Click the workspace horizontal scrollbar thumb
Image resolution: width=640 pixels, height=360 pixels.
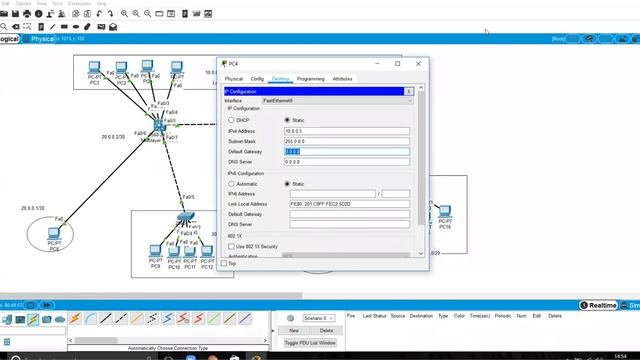tap(151, 296)
